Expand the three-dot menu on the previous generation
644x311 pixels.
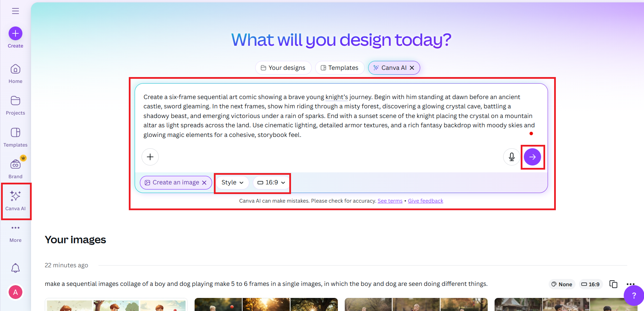tap(631, 284)
